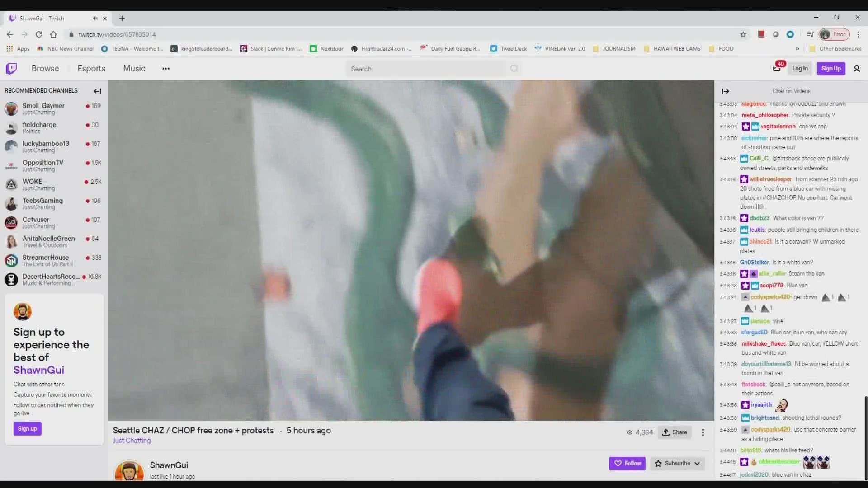
Task: Open media controls icon in Chrome toolbar
Action: pyautogui.click(x=810, y=34)
